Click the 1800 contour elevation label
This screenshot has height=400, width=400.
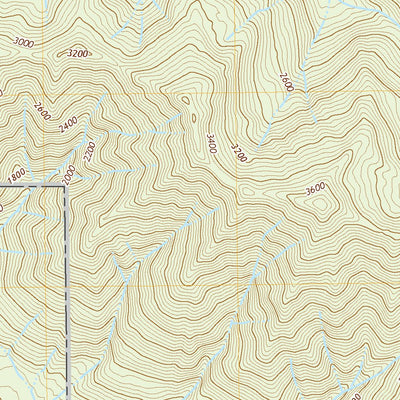point(17,176)
